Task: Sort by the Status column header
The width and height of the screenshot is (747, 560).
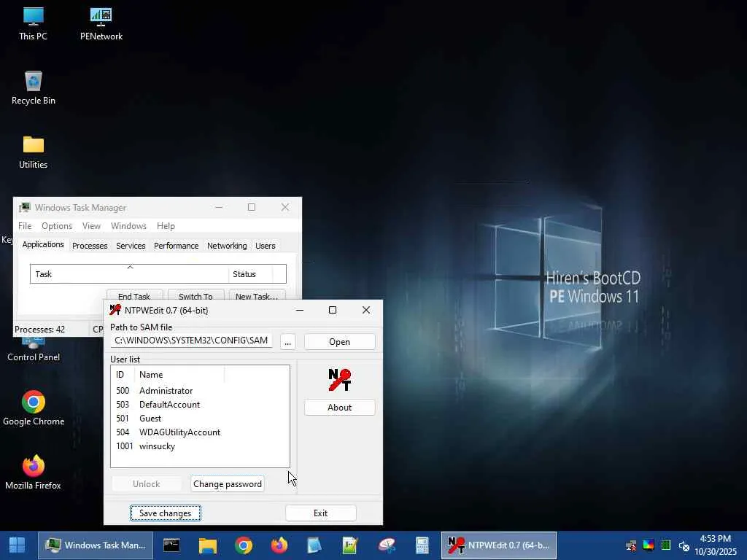Action: pyautogui.click(x=251, y=274)
